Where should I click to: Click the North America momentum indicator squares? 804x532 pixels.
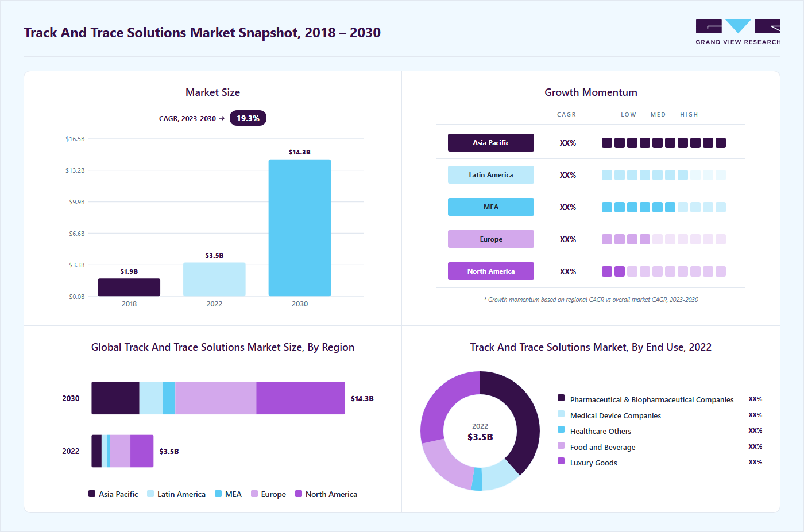(x=664, y=271)
